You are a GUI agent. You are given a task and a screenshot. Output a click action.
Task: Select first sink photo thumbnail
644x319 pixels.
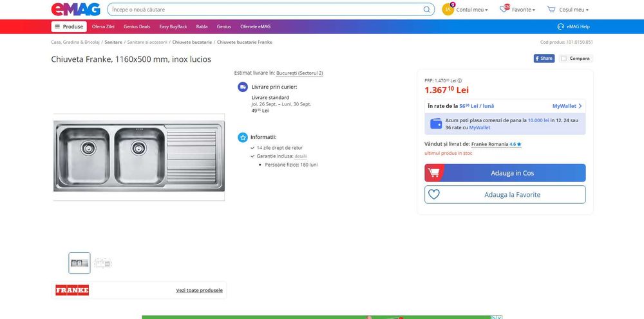pyautogui.click(x=79, y=263)
